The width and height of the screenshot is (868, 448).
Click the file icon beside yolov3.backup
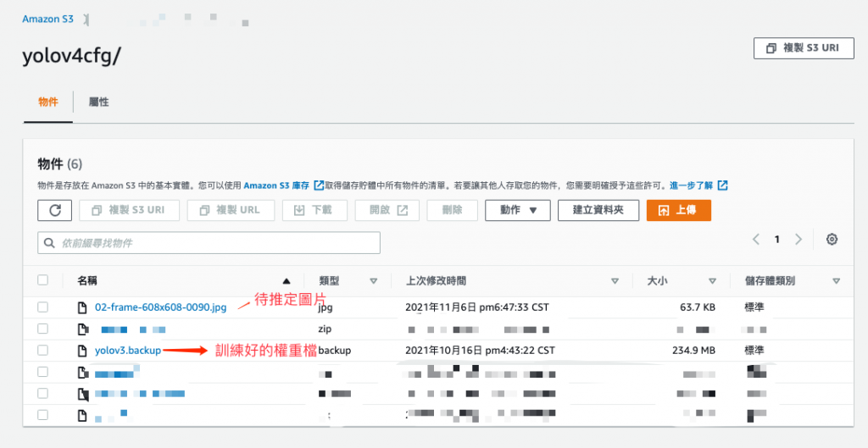tap(82, 350)
